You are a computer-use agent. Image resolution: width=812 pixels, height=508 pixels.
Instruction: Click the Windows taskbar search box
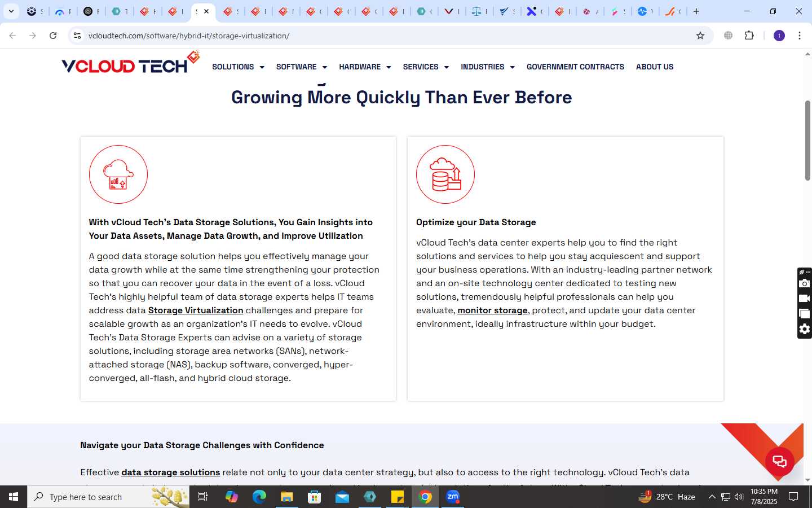pyautogui.click(x=108, y=497)
